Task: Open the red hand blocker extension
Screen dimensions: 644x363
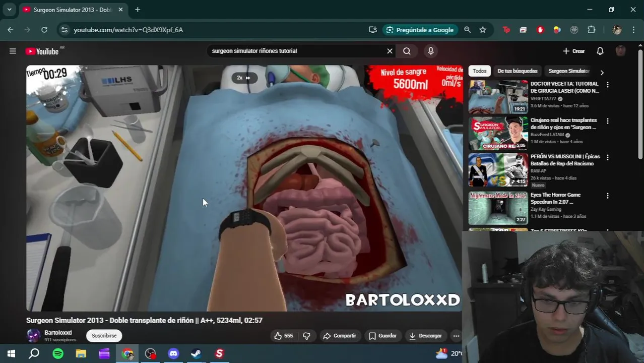Action: [540, 30]
